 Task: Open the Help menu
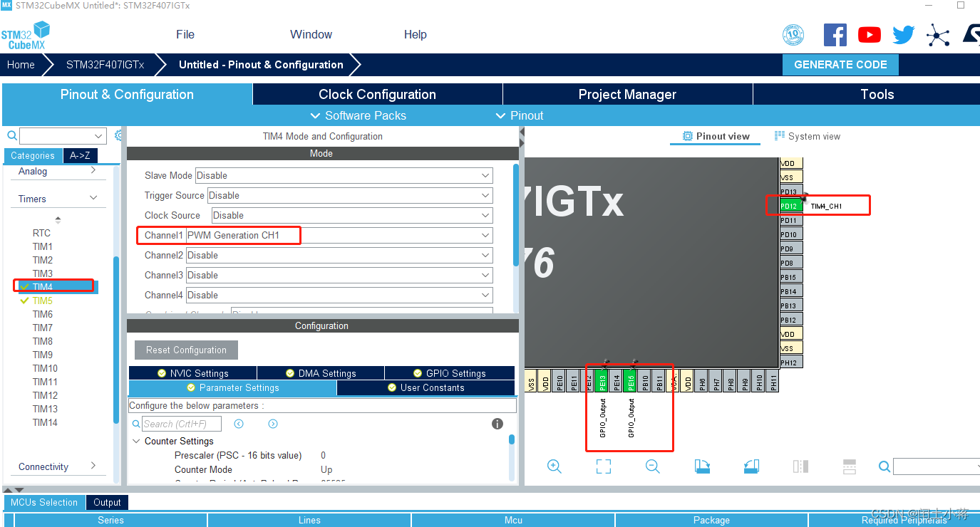tap(415, 34)
